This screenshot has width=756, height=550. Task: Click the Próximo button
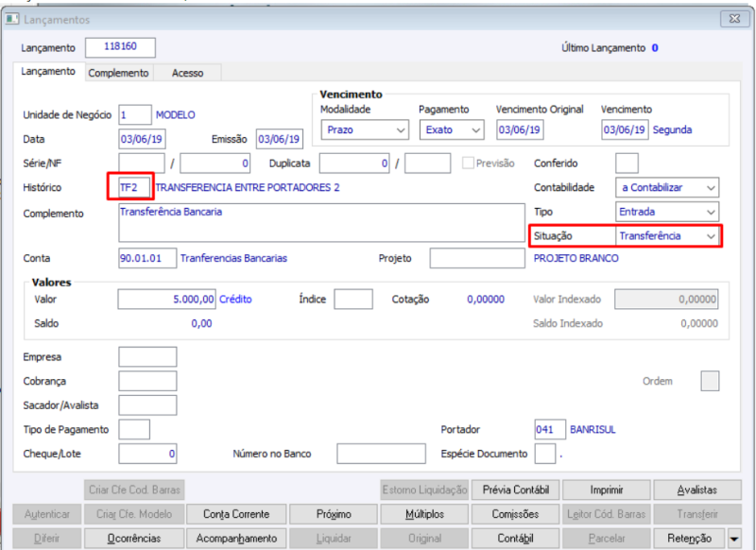pos(334,514)
